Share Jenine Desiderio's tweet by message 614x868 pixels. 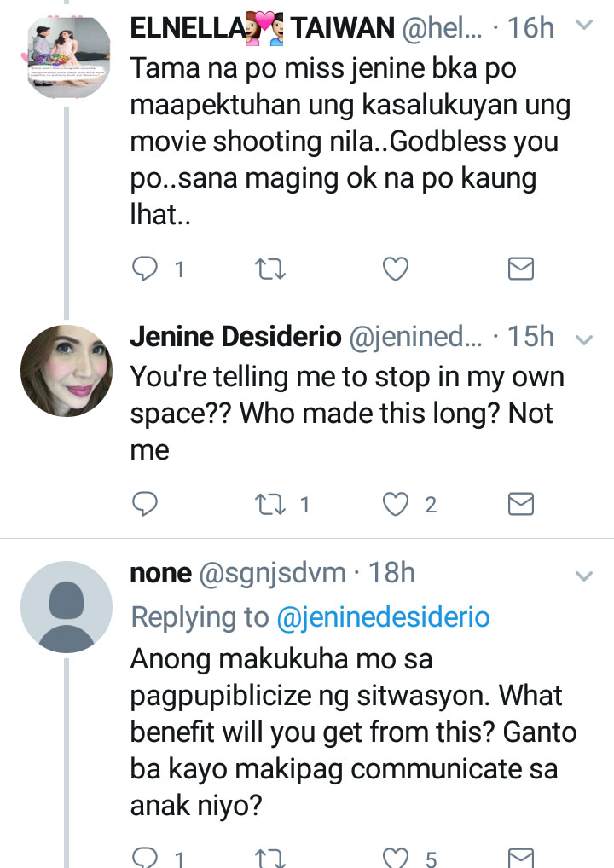pos(520,504)
